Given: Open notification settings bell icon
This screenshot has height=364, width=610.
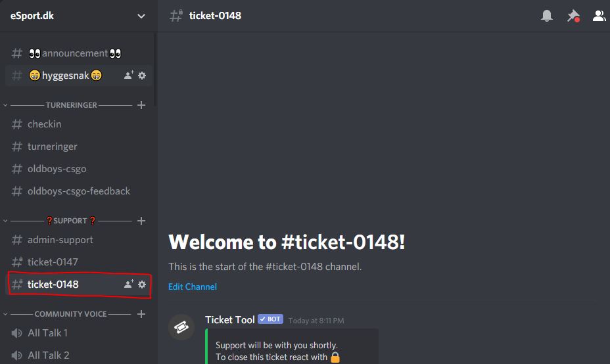Looking at the screenshot, I should click(x=546, y=16).
